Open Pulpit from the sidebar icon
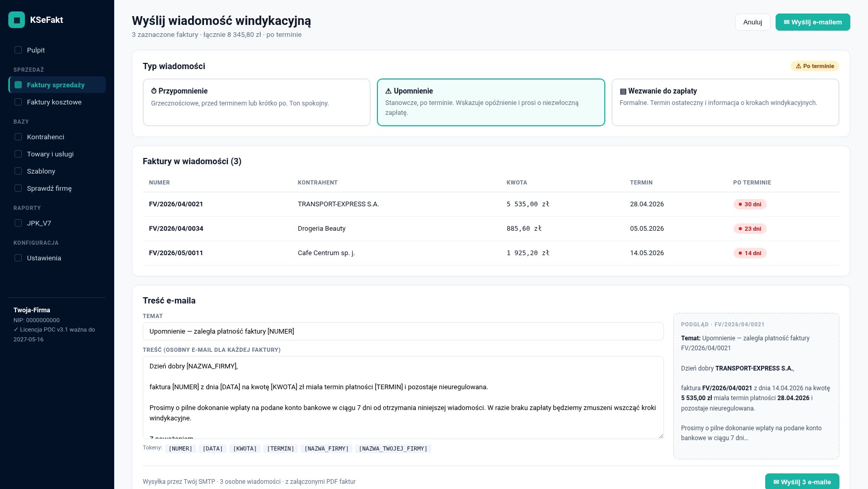The image size is (868, 489). 18,50
